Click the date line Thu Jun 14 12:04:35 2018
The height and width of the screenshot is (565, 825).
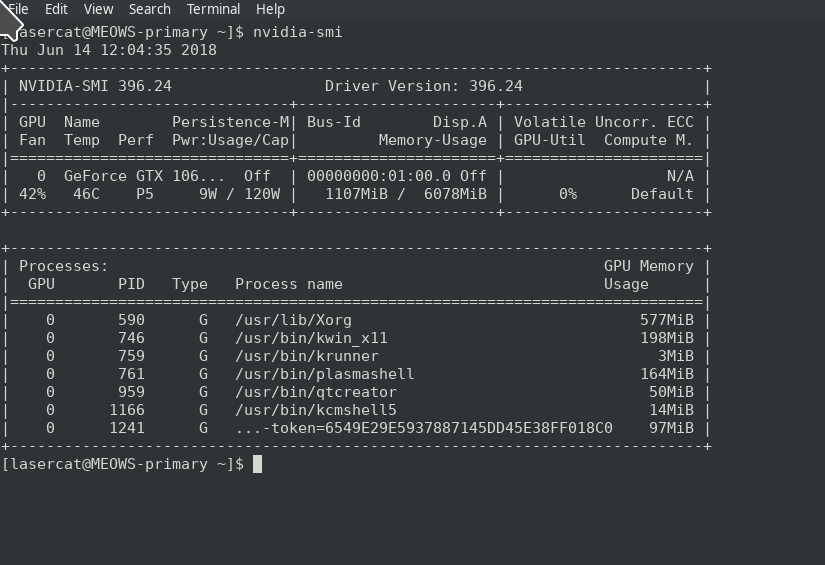click(109, 50)
